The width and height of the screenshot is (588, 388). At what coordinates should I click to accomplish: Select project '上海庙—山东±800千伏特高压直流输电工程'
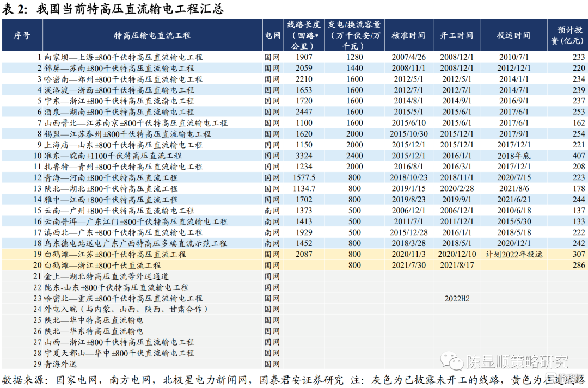(124, 145)
